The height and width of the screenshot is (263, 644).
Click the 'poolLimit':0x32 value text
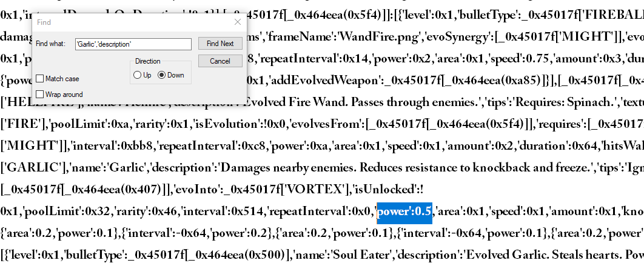coord(59,211)
